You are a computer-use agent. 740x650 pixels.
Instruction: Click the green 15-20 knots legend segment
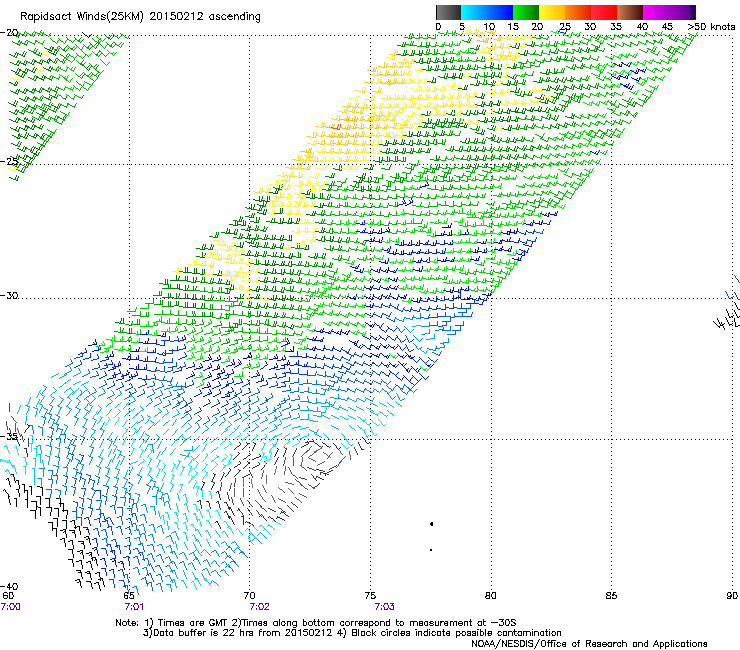point(526,12)
